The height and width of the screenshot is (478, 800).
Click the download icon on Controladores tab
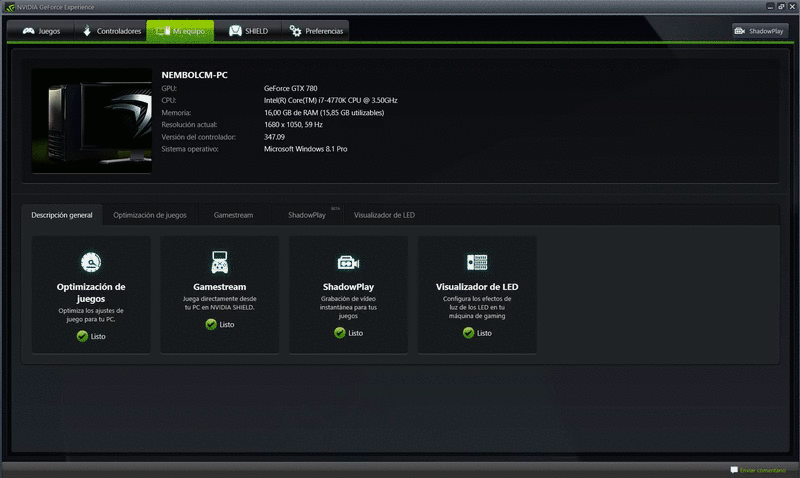click(87, 31)
